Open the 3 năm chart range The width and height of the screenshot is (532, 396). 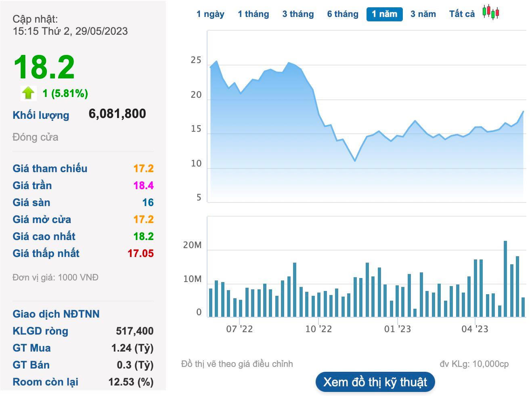click(423, 14)
